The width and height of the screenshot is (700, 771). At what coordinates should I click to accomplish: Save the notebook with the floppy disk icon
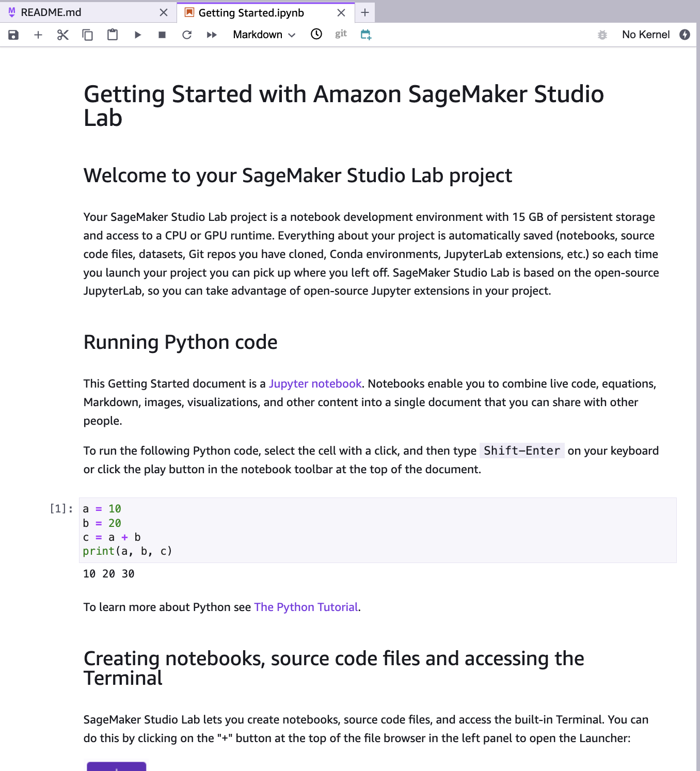pos(13,35)
